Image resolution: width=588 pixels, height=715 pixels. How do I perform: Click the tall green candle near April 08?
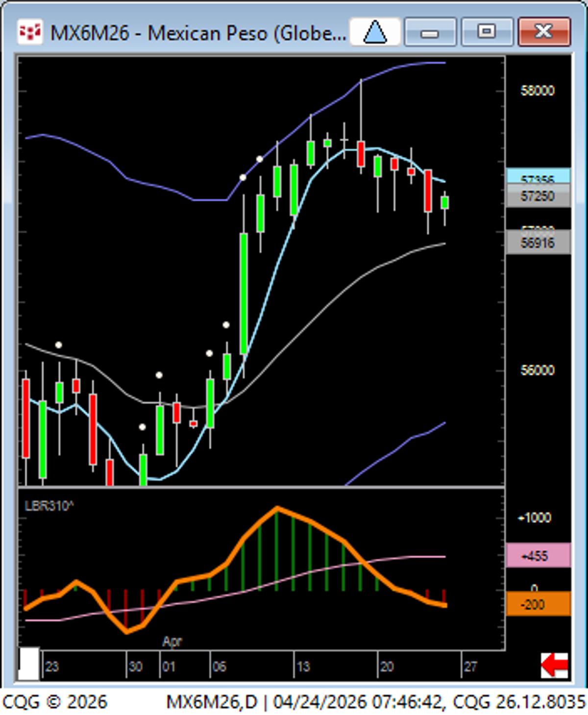244,293
